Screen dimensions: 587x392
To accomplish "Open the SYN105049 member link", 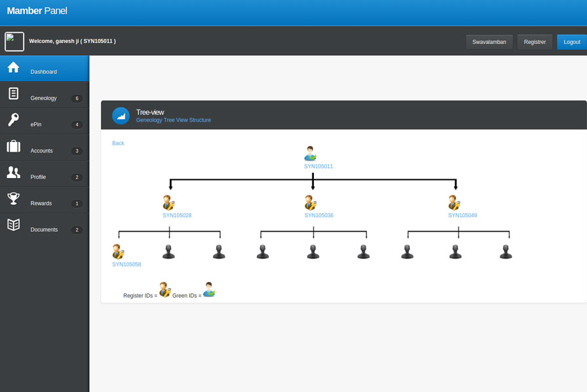I will click(x=463, y=215).
